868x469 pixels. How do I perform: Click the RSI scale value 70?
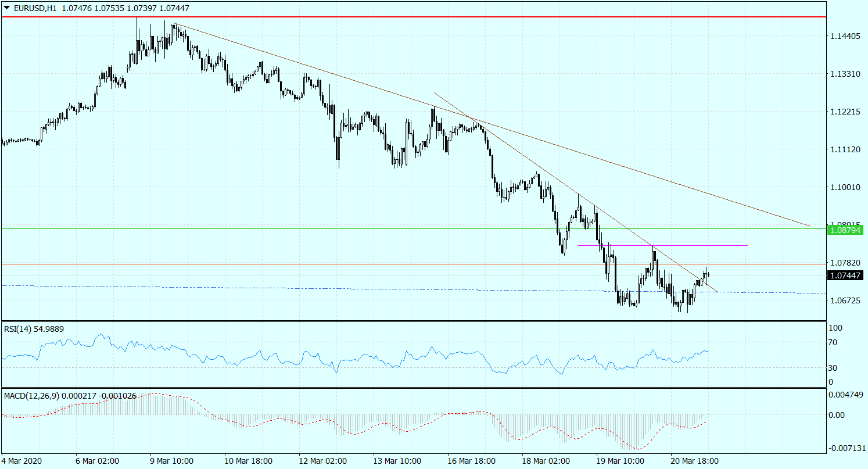(x=833, y=342)
